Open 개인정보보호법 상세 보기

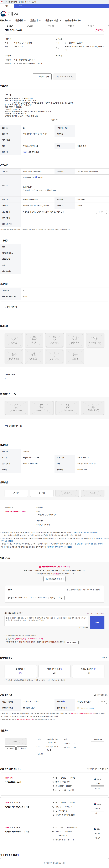(x=54, y=579)
